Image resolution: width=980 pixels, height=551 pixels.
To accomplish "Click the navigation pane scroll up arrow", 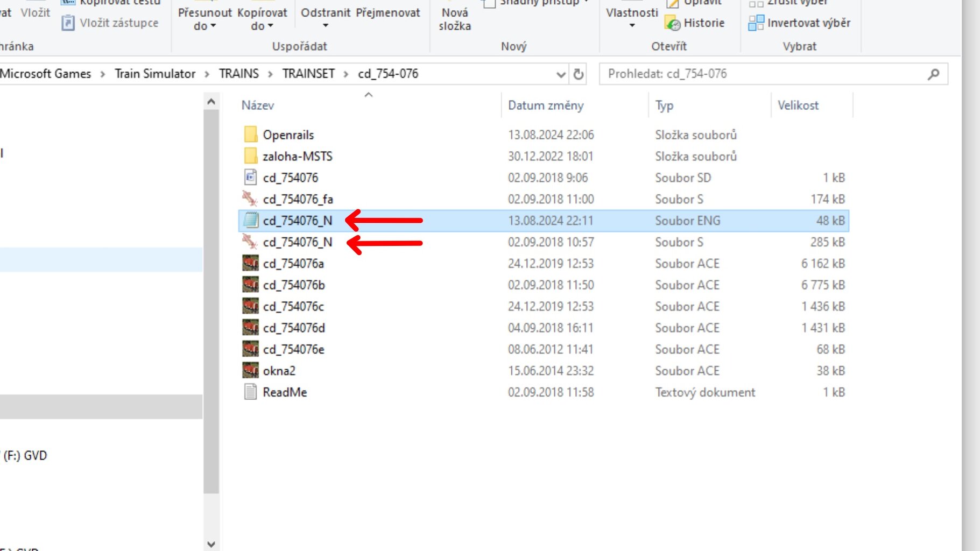I will (211, 101).
